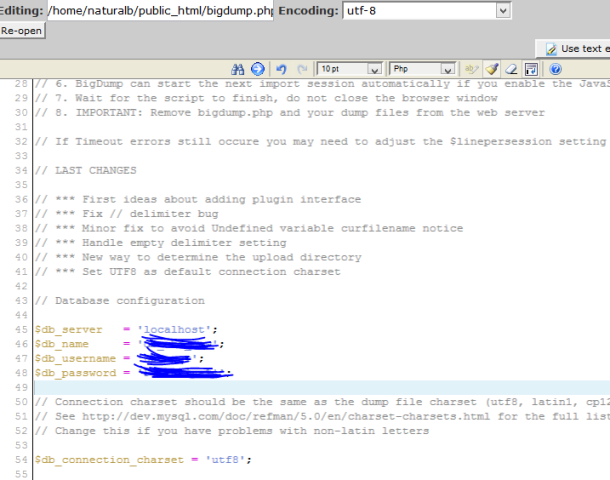This screenshot has width=610, height=480.
Task: Click line 32 'If Timeout errors still occure' comment
Action: click(x=320, y=142)
